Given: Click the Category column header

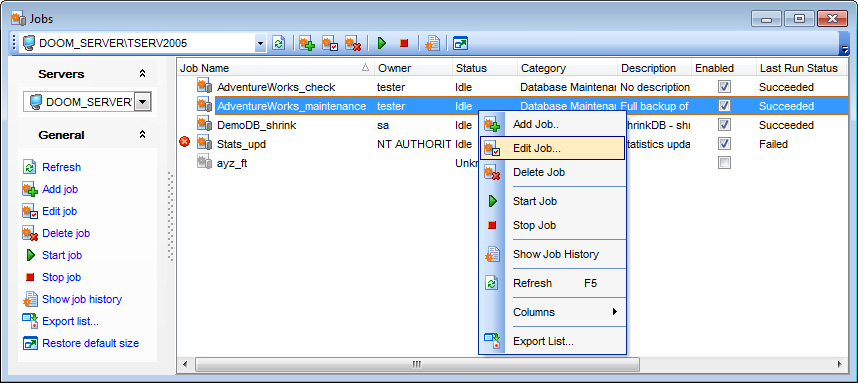Looking at the screenshot, I should (567, 68).
